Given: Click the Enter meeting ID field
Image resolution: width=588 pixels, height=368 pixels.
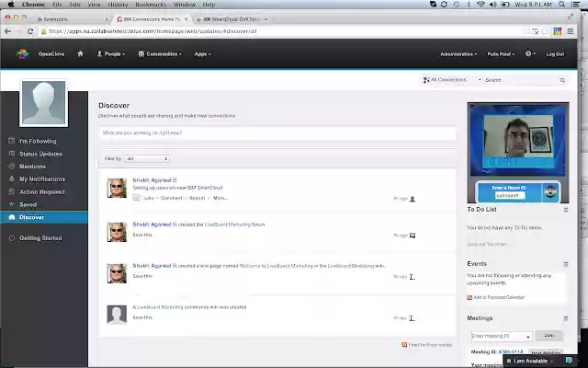Looking at the screenshot, I should (x=499, y=337).
